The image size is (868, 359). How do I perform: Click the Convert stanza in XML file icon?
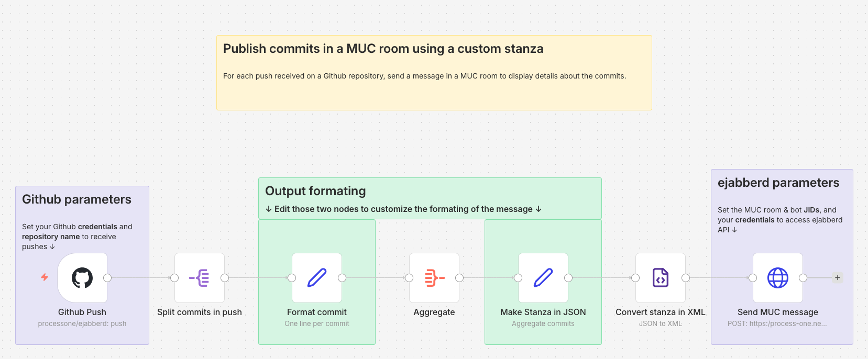tap(661, 278)
